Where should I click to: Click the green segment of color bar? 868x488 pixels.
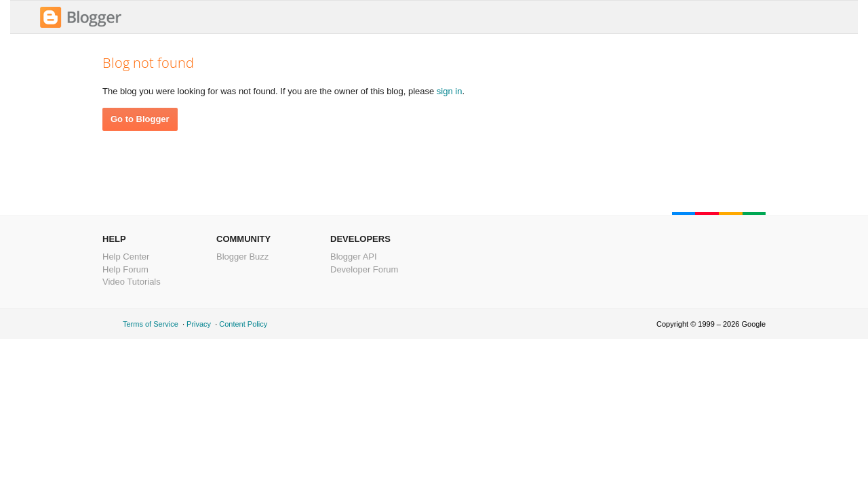coord(754,213)
